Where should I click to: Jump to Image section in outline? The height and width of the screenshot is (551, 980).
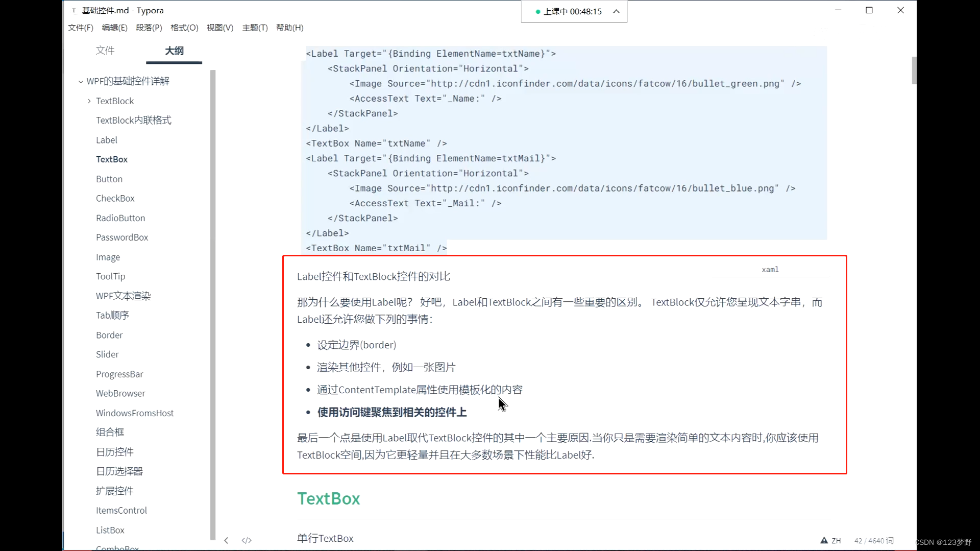click(108, 257)
